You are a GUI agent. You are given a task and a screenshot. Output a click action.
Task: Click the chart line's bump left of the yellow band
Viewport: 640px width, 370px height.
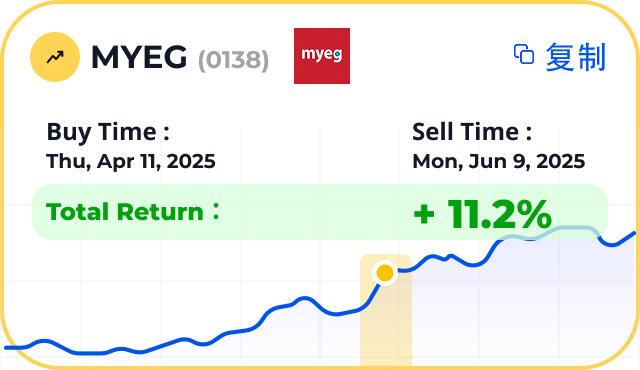click(304, 300)
